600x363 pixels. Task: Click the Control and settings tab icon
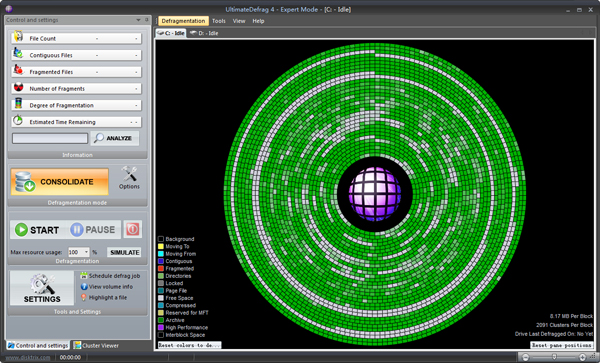(11, 345)
